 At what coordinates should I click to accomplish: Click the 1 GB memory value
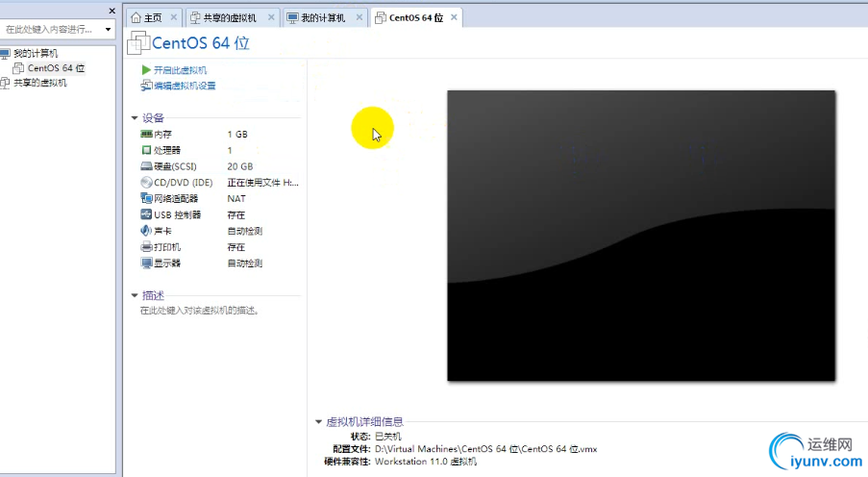[x=237, y=134]
